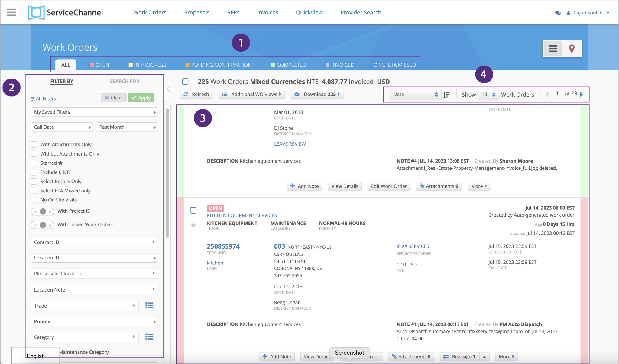Open the messages chat icon top right
Viewport: 619px width, 364px height.
(x=557, y=12)
